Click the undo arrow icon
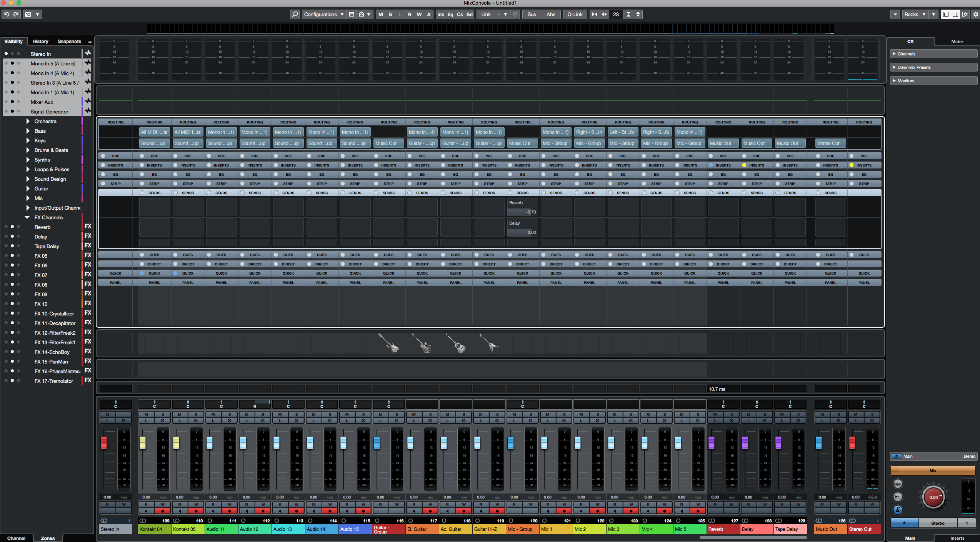980x542 pixels. pyautogui.click(x=7, y=14)
